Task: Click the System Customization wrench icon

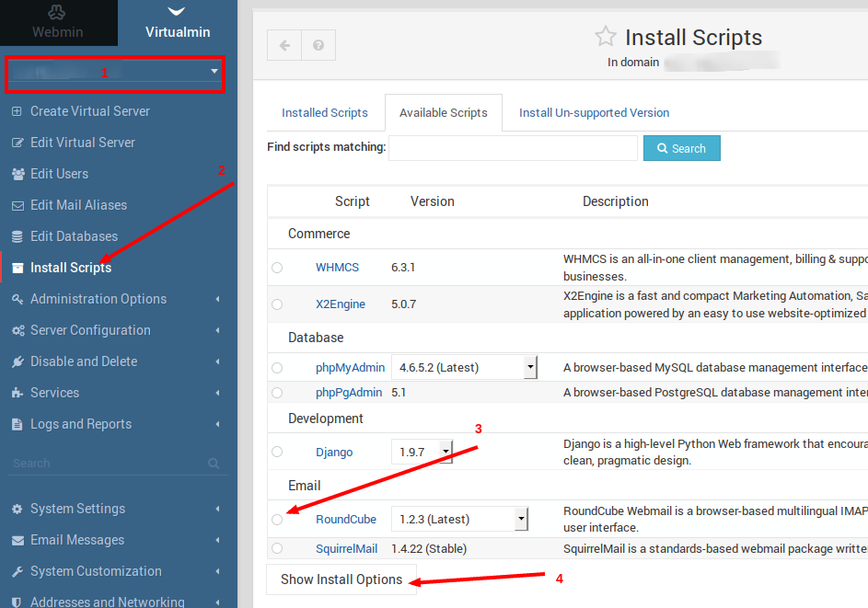Action: click(17, 571)
